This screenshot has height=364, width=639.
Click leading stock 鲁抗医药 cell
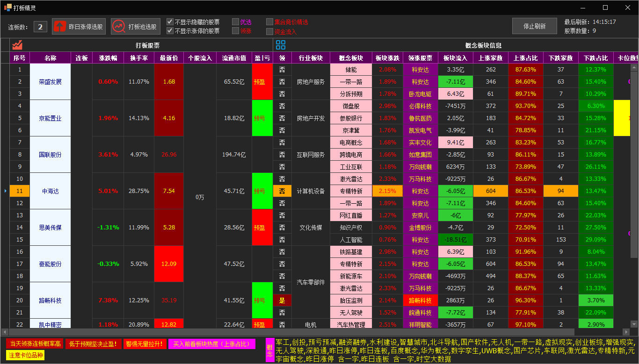420,118
